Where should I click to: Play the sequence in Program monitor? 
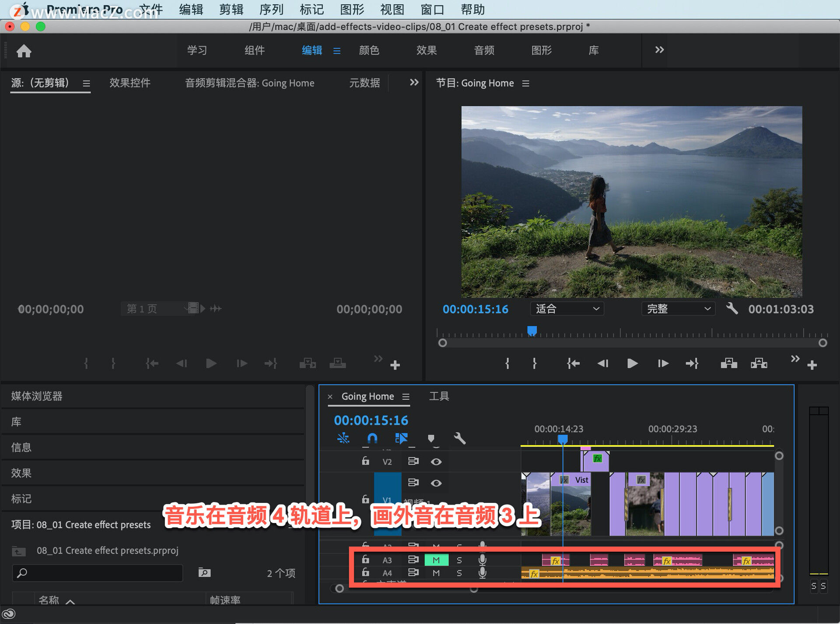[x=632, y=363]
